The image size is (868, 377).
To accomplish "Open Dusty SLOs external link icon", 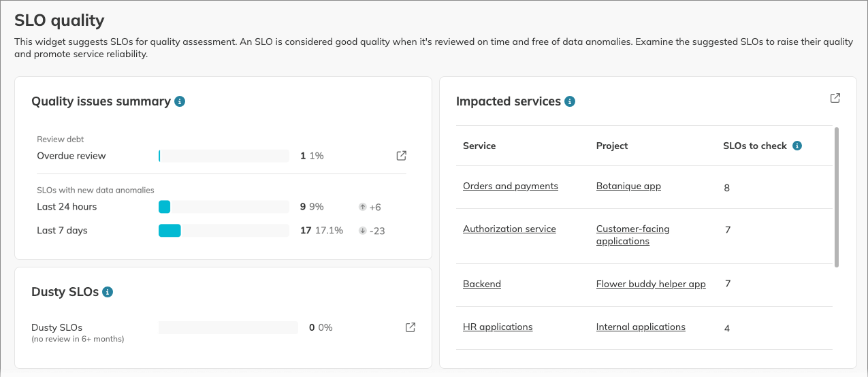I will (x=411, y=327).
